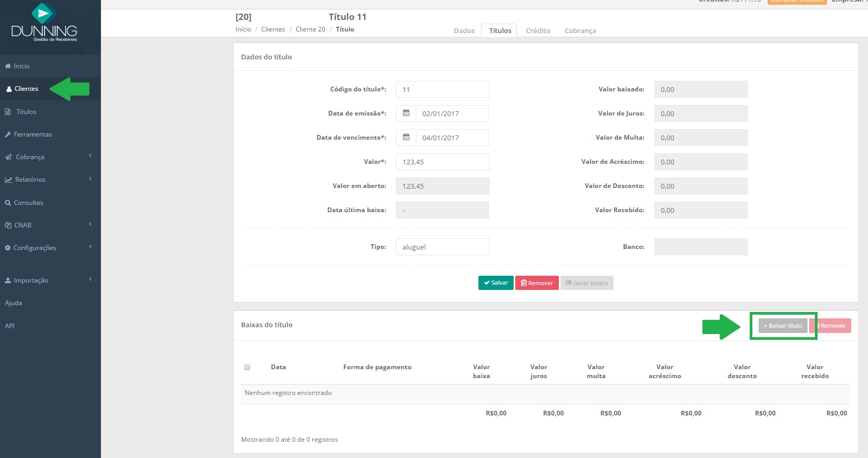Image resolution: width=868 pixels, height=458 pixels.
Task: Toggle the select-all checkbox in the Baixas table
Action: tap(247, 367)
